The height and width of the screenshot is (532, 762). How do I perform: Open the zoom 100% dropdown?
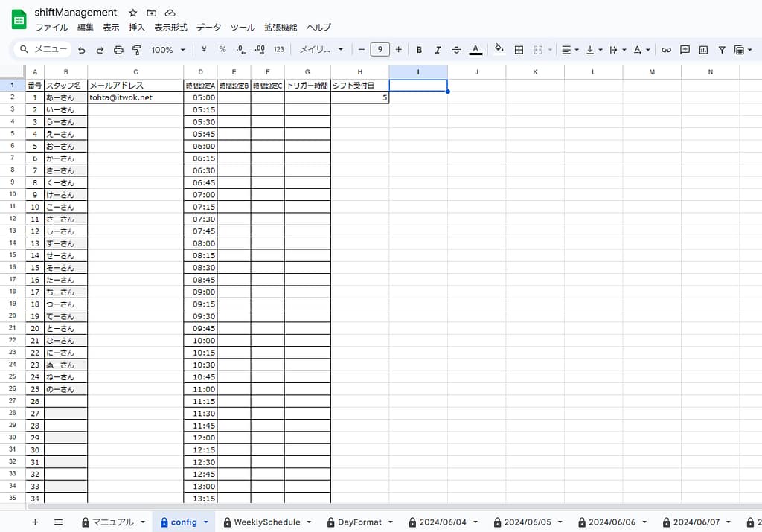168,50
